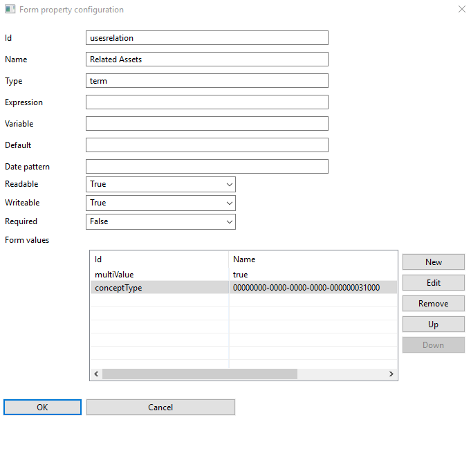Confirm the dialog with OK
Screen dimensions: 471x476
tap(42, 408)
